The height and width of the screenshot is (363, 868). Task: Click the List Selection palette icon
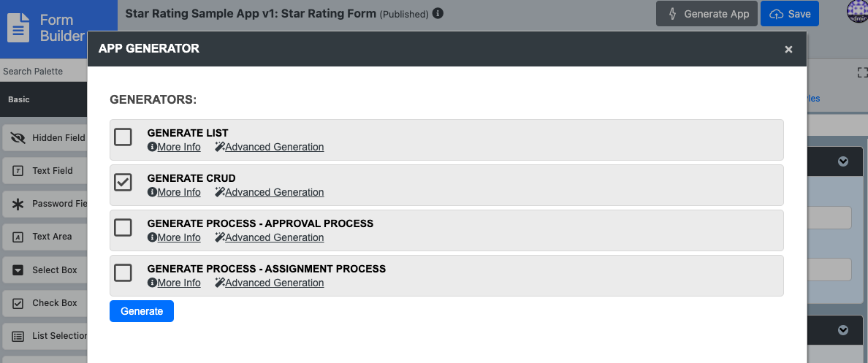(18, 336)
